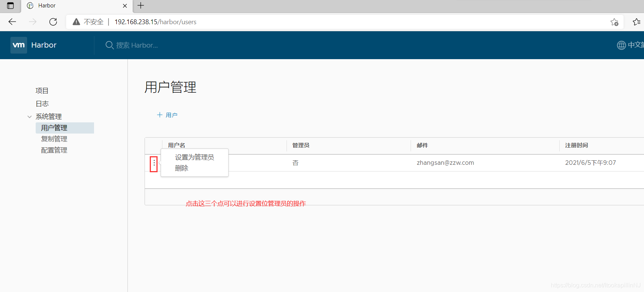Select 用户管理 in the sidebar
Viewport: 644px width, 292px height.
pos(65,128)
